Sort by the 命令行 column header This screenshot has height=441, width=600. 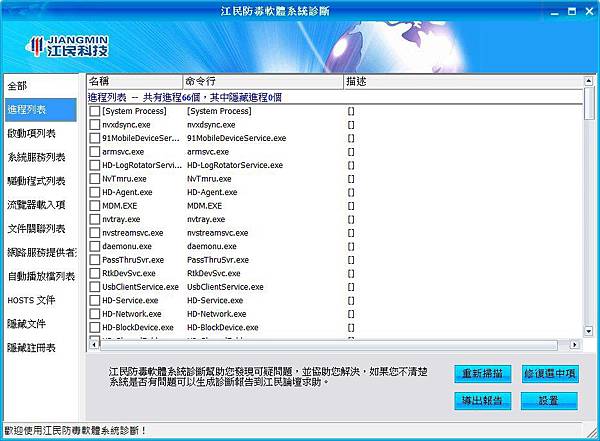pos(263,82)
